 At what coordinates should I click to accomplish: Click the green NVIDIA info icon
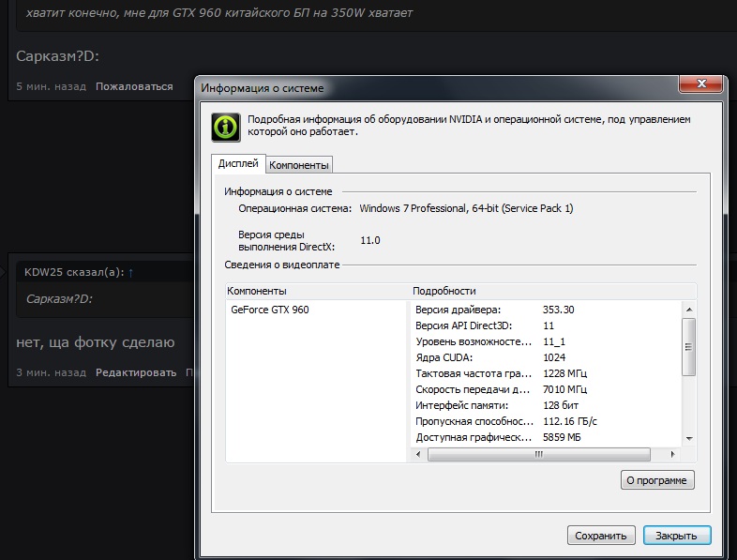(226, 127)
